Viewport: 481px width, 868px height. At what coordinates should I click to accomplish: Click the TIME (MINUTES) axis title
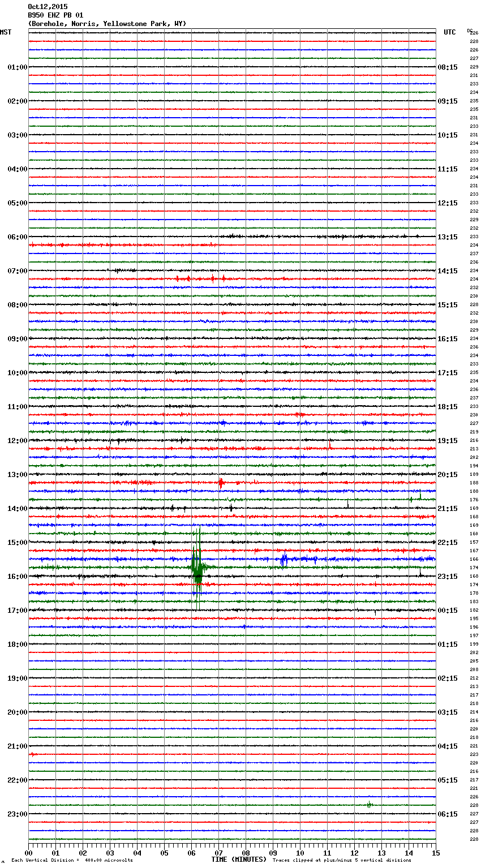pyautogui.click(x=239, y=860)
